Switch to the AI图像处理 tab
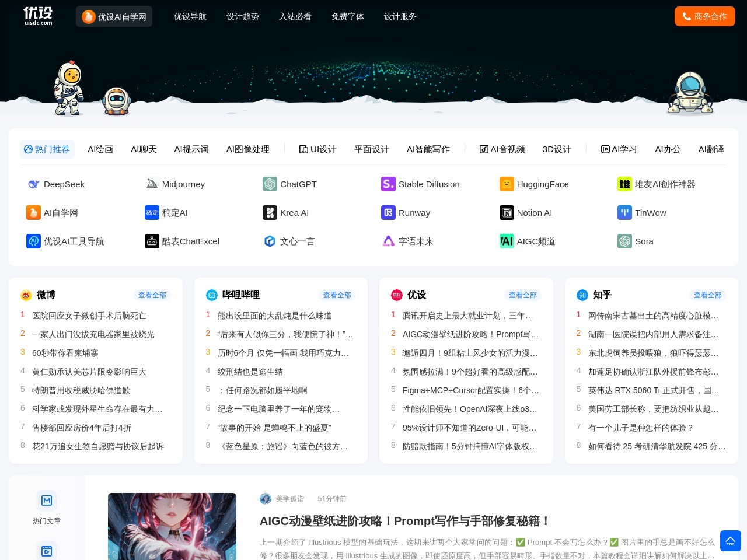The height and width of the screenshot is (560, 747). (248, 149)
